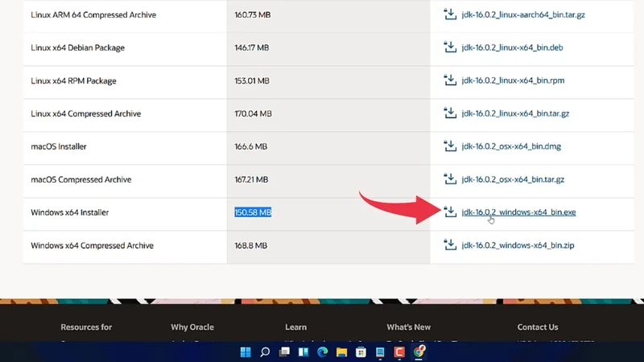
Task: Click download icon for the Windows x64 .zip archive
Action: point(450,245)
